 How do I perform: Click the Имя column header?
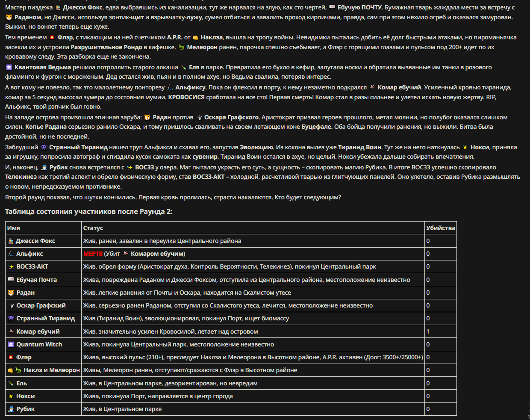pyautogui.click(x=14, y=228)
